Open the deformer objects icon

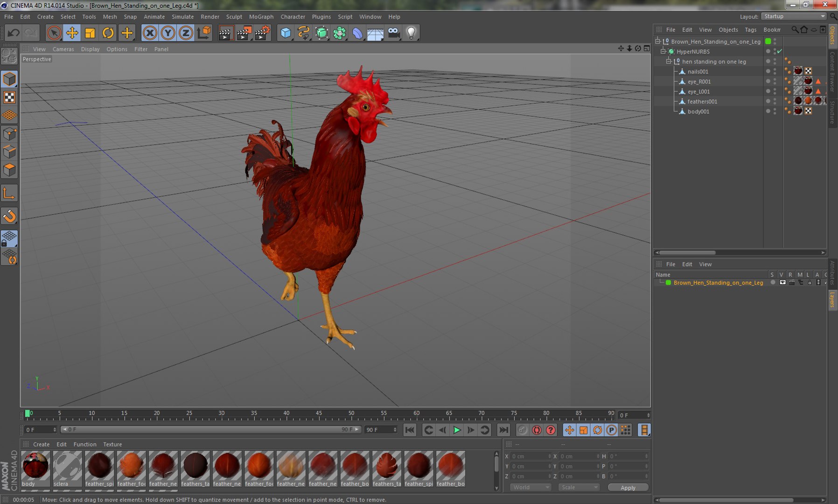357,33
